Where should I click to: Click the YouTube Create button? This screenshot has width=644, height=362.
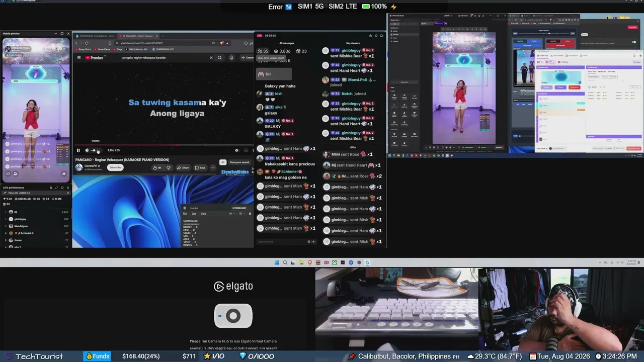pos(248,58)
